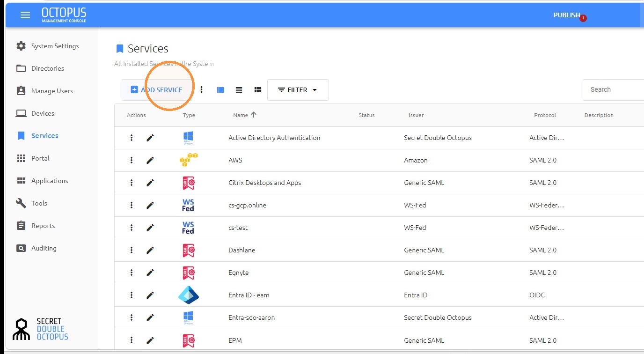This screenshot has width=644, height=354.
Task: Edit the Egnyte service
Action: coord(150,273)
